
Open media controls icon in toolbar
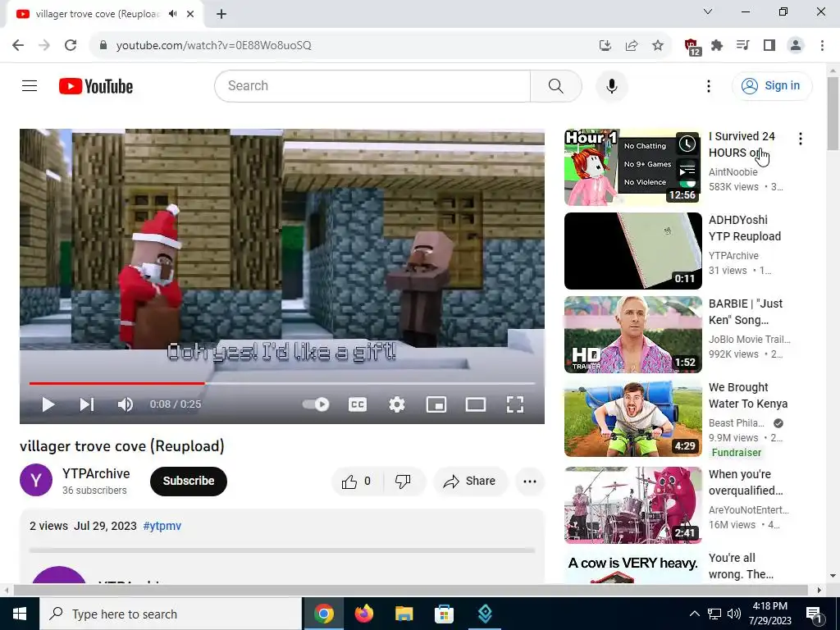743,46
